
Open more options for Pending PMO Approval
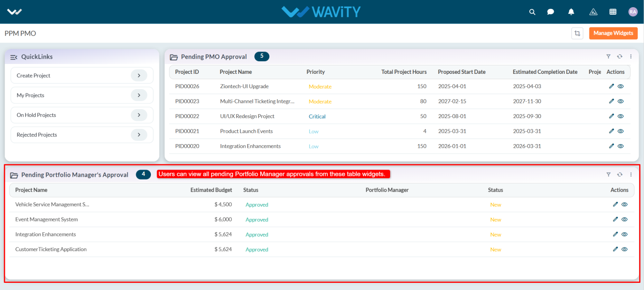click(x=631, y=56)
